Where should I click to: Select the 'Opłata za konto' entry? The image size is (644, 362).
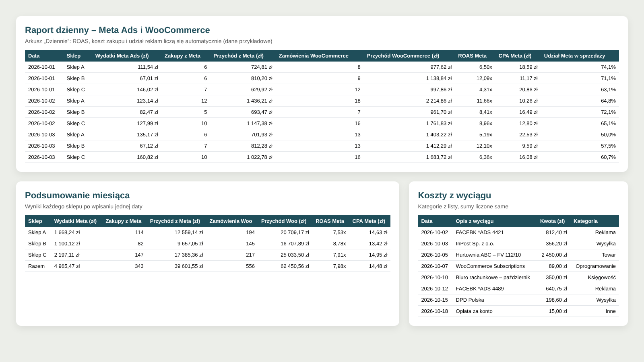coord(474,311)
